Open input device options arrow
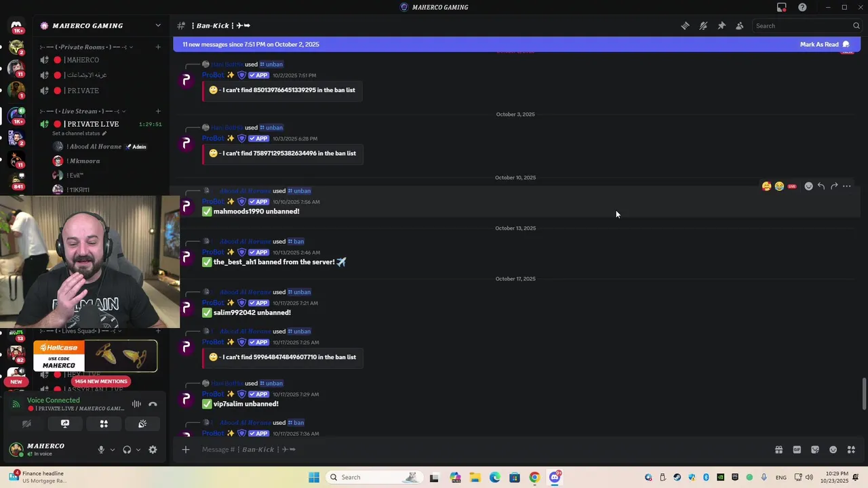The image size is (868, 488). coord(113,449)
